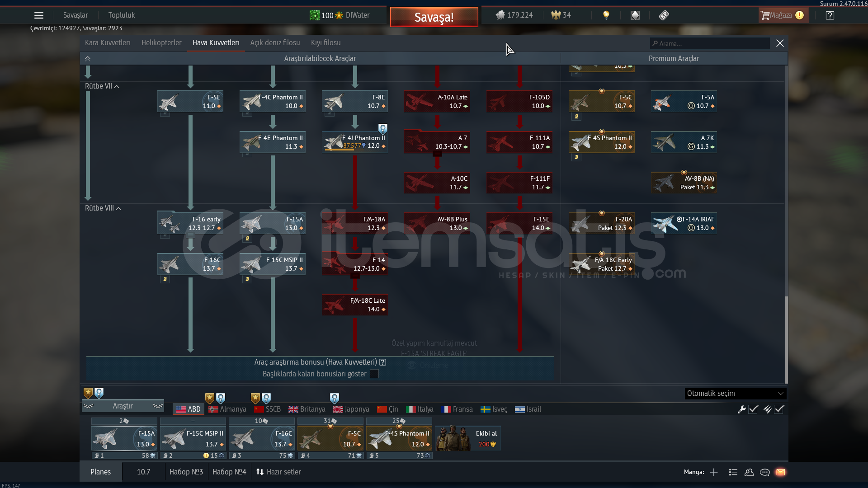Switch to Açık deniz filosu tab
The width and height of the screenshot is (868, 488).
(275, 42)
